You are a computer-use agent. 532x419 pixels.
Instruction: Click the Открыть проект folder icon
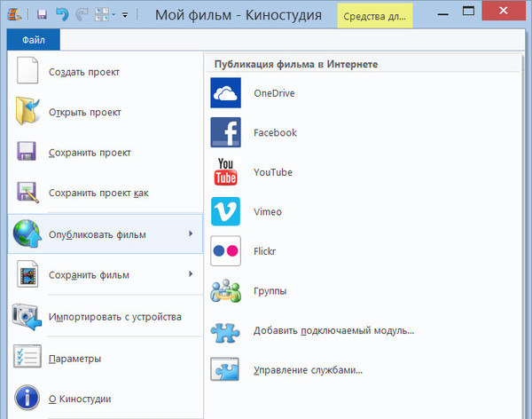point(28,113)
